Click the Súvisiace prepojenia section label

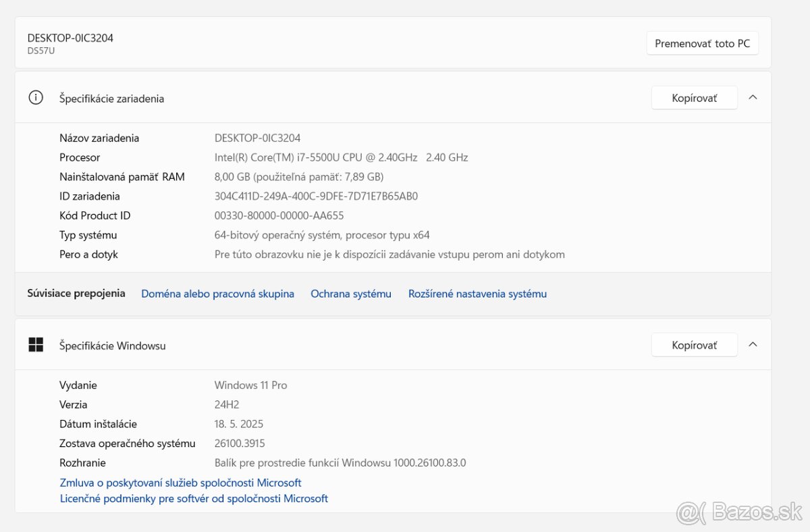(76, 293)
